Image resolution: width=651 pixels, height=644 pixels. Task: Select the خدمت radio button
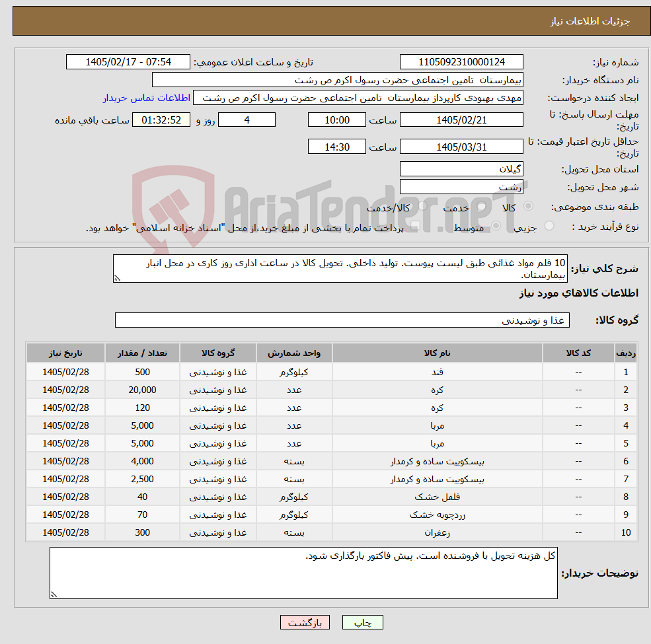482,206
